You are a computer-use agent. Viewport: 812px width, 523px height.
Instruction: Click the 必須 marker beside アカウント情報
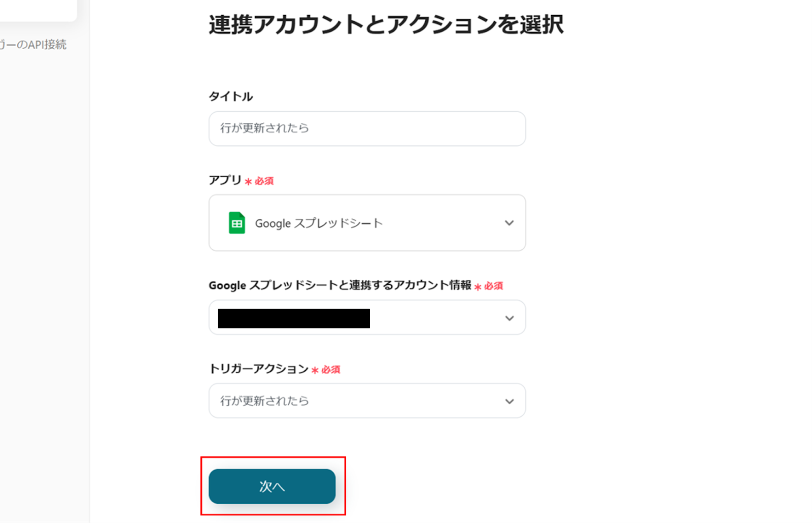[493, 286]
